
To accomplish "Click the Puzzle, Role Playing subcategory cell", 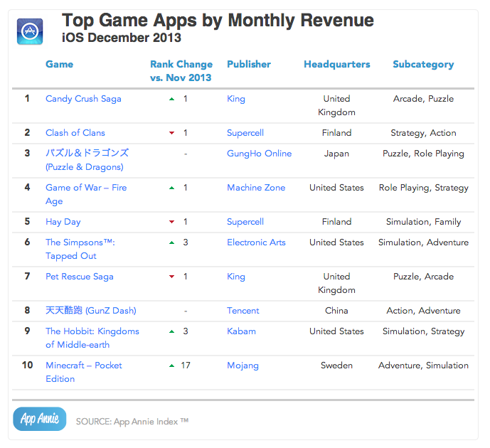I will (423, 154).
